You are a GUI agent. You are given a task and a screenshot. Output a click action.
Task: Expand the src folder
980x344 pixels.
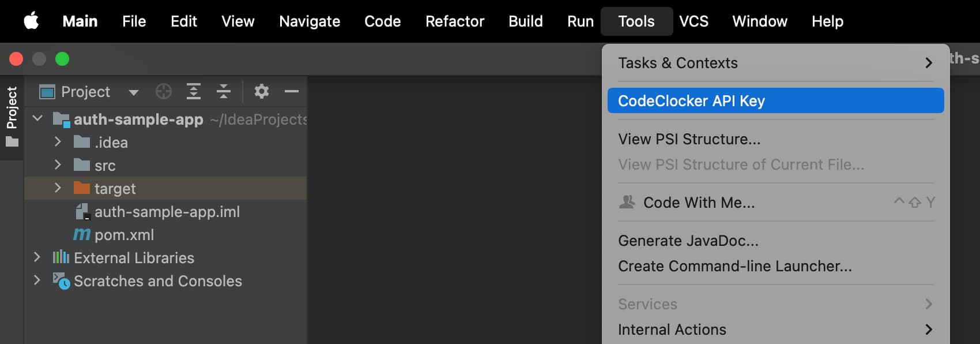tap(58, 165)
